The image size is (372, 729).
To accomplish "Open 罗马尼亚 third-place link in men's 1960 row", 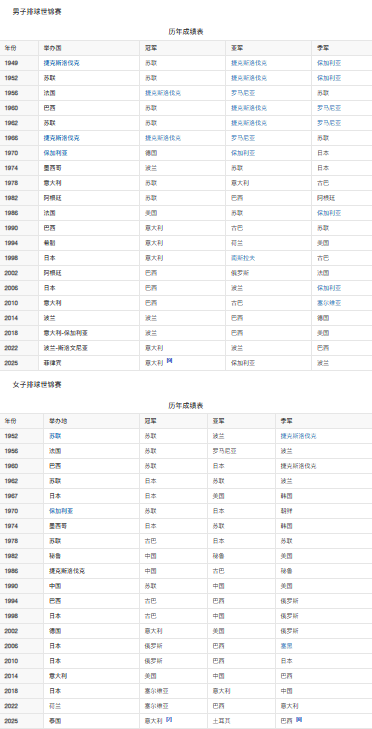I will point(329,108).
